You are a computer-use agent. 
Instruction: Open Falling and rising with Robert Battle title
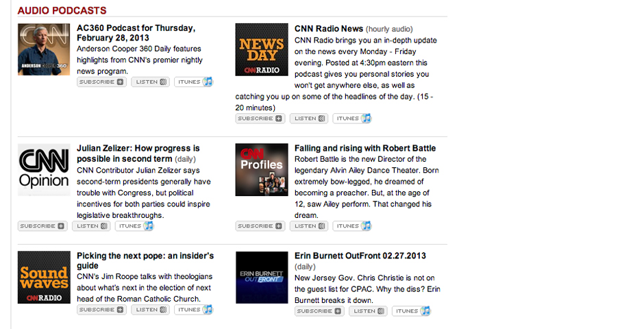tap(365, 148)
